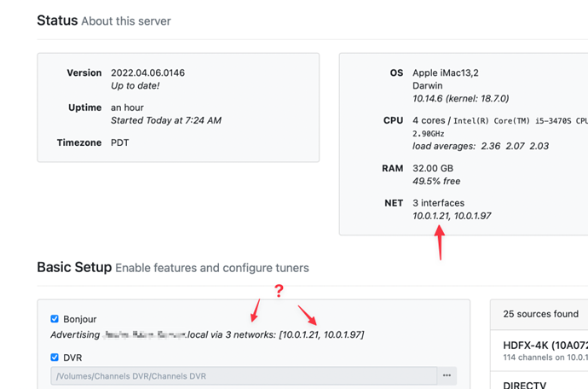Uncheck the Bonjour checkbox

pos(55,319)
